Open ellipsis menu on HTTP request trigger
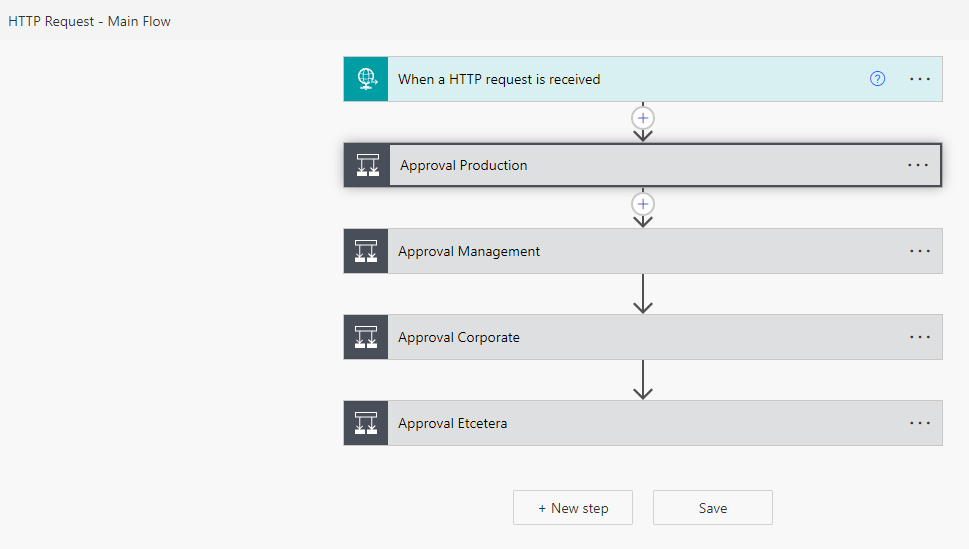The width and height of the screenshot is (969, 549). click(920, 79)
